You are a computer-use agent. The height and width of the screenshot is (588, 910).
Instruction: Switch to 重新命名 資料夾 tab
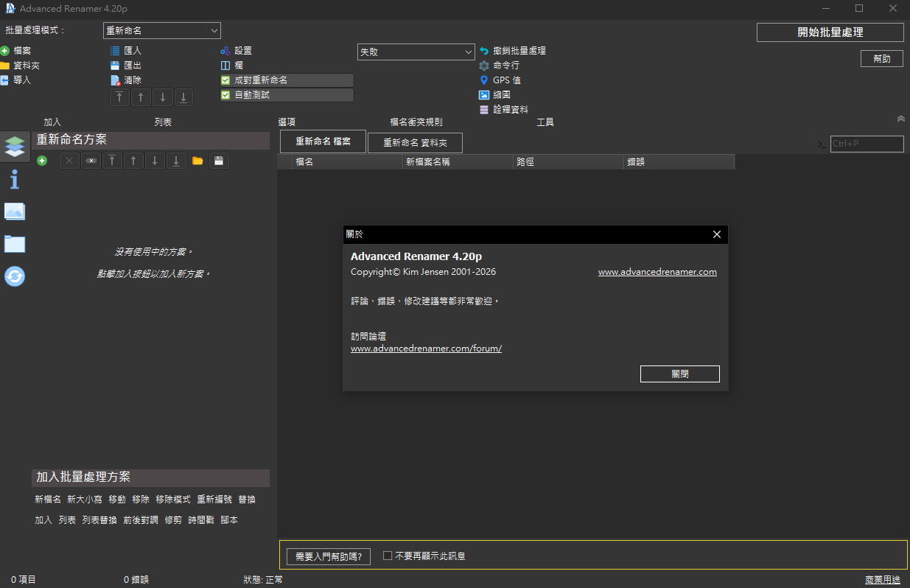click(415, 143)
